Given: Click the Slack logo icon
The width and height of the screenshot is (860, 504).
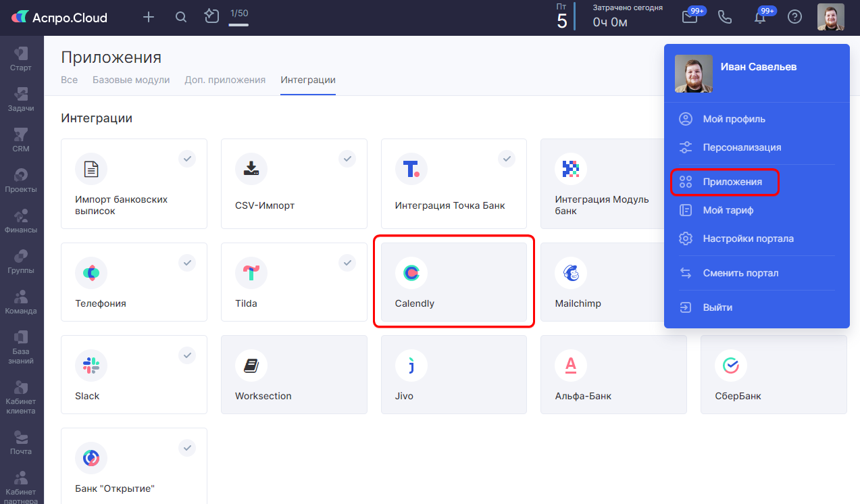Looking at the screenshot, I should point(91,366).
